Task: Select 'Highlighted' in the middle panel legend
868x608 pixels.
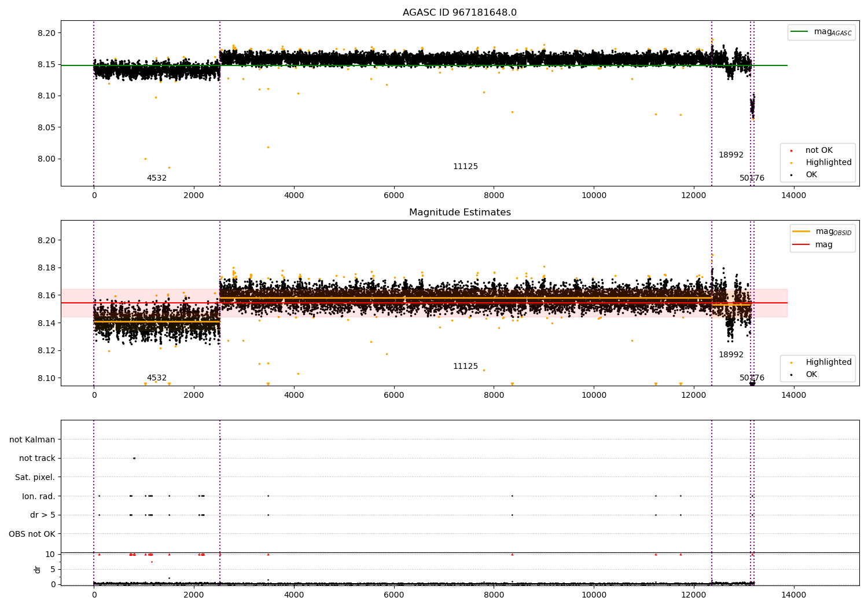Action: point(829,362)
